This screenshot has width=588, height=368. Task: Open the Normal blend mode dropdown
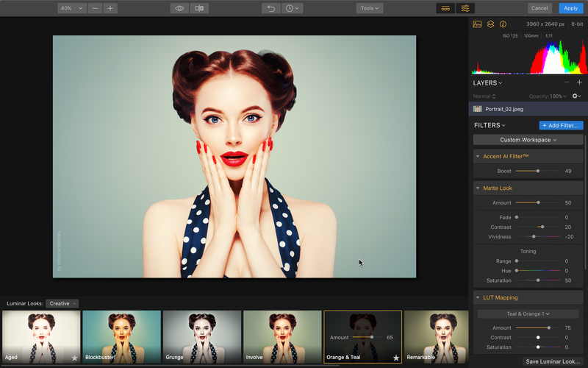click(484, 96)
